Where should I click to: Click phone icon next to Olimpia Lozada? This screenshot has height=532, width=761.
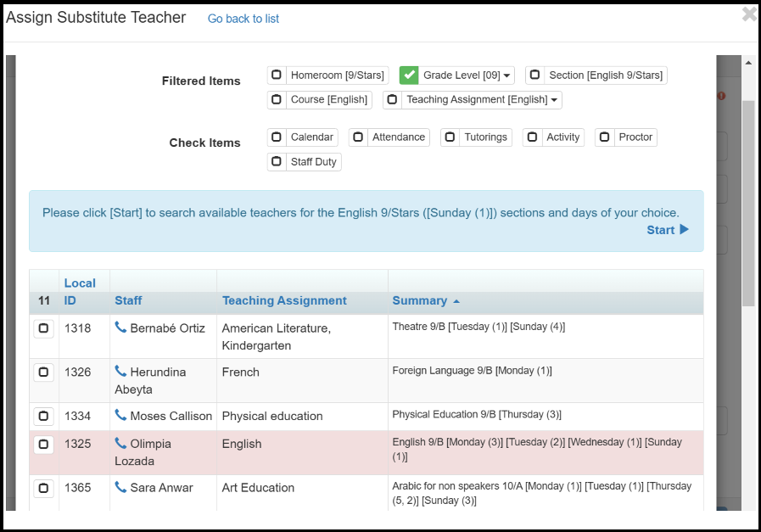pos(120,444)
